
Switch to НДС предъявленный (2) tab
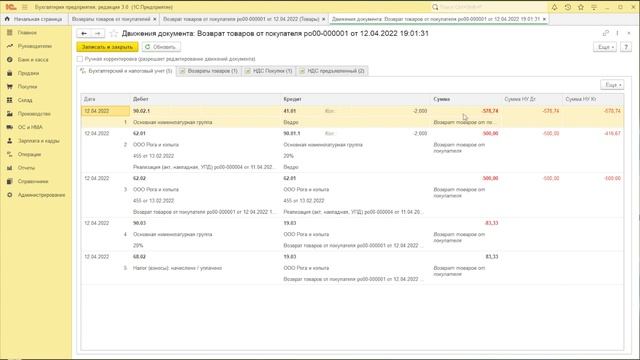[332, 71]
